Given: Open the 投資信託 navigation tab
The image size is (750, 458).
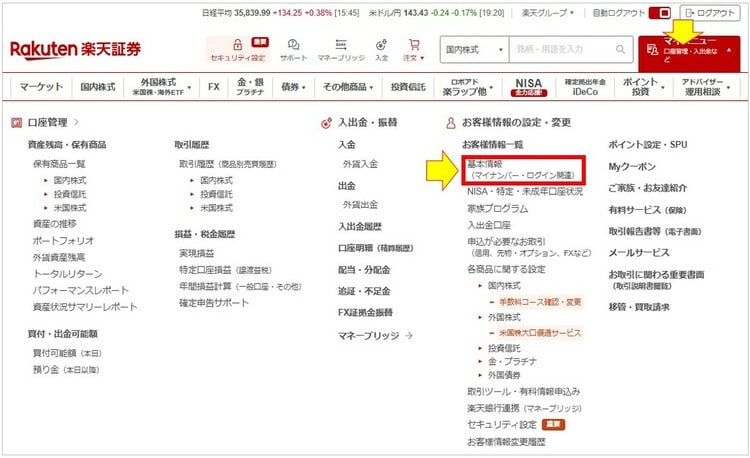Looking at the screenshot, I should coord(408,87).
